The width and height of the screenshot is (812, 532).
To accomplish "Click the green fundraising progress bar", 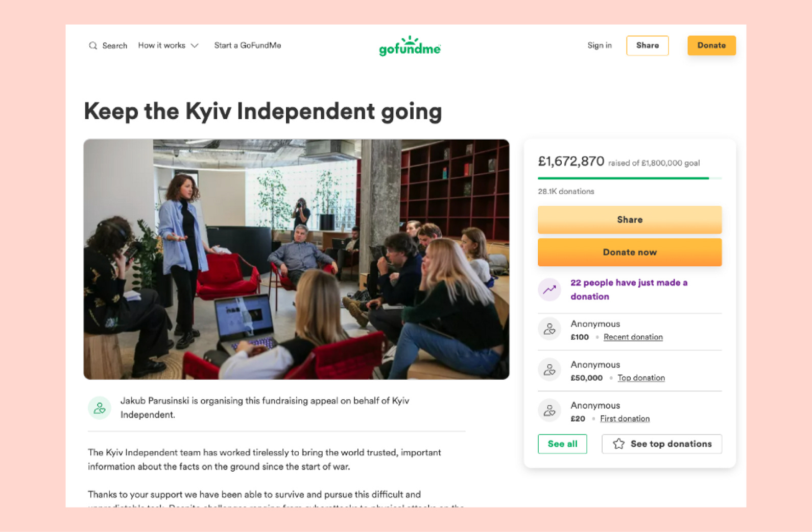I will (x=630, y=178).
